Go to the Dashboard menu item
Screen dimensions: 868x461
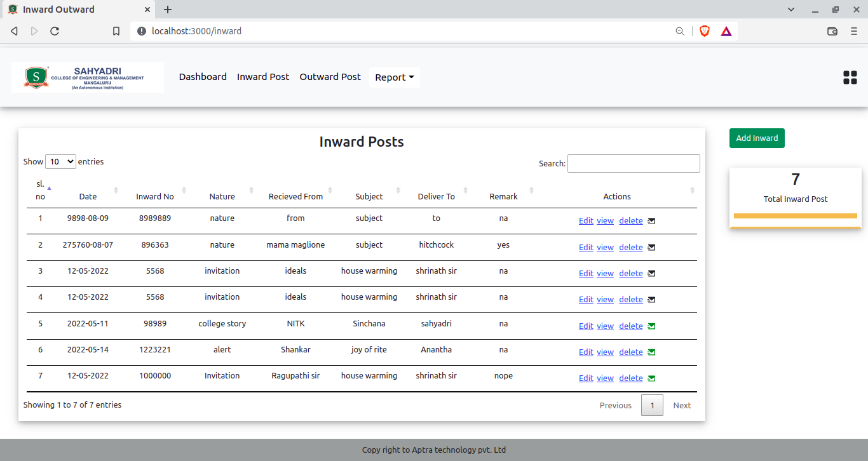point(203,77)
